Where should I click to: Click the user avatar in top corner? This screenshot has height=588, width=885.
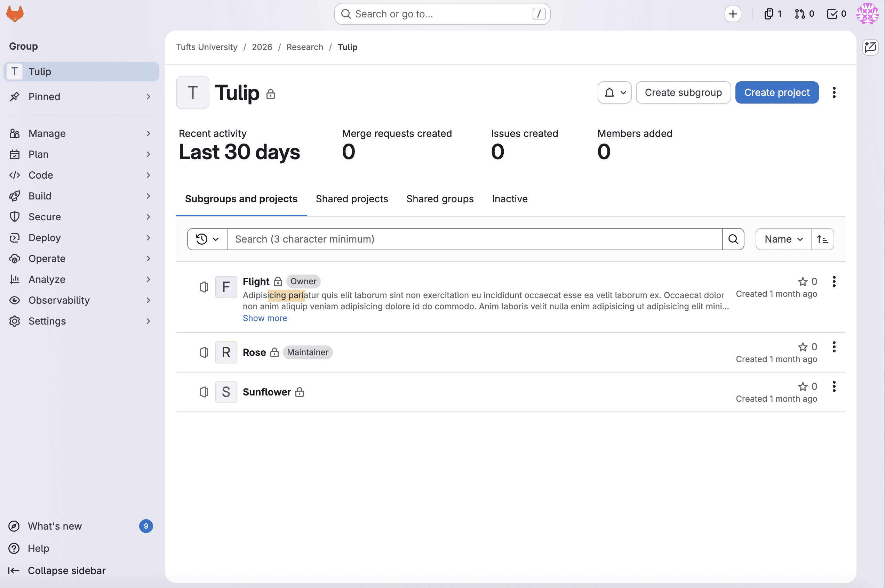867,14
